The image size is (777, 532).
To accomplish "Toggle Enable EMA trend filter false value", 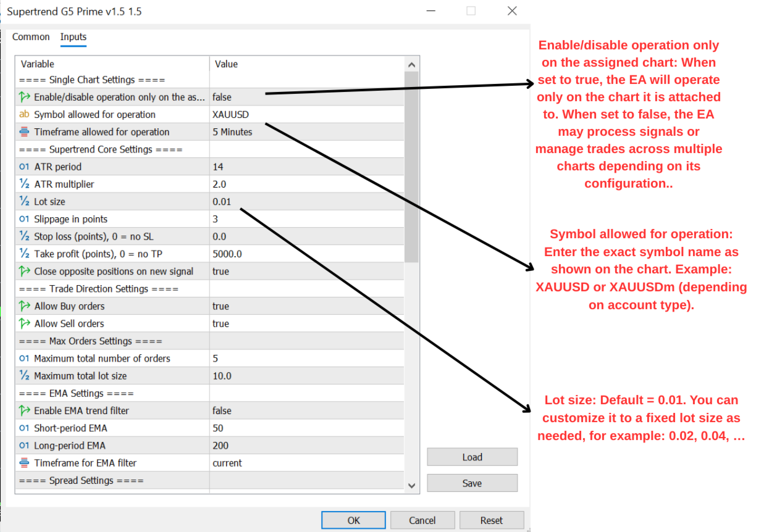I will tap(307, 410).
